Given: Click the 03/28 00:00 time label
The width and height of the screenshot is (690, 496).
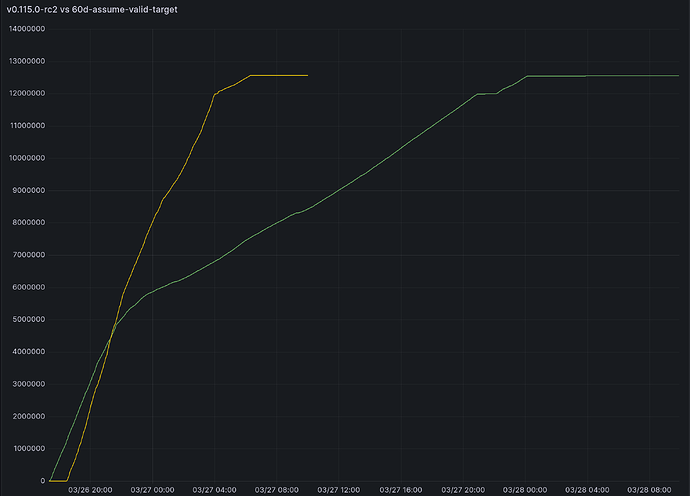Looking at the screenshot, I should (x=525, y=490).
